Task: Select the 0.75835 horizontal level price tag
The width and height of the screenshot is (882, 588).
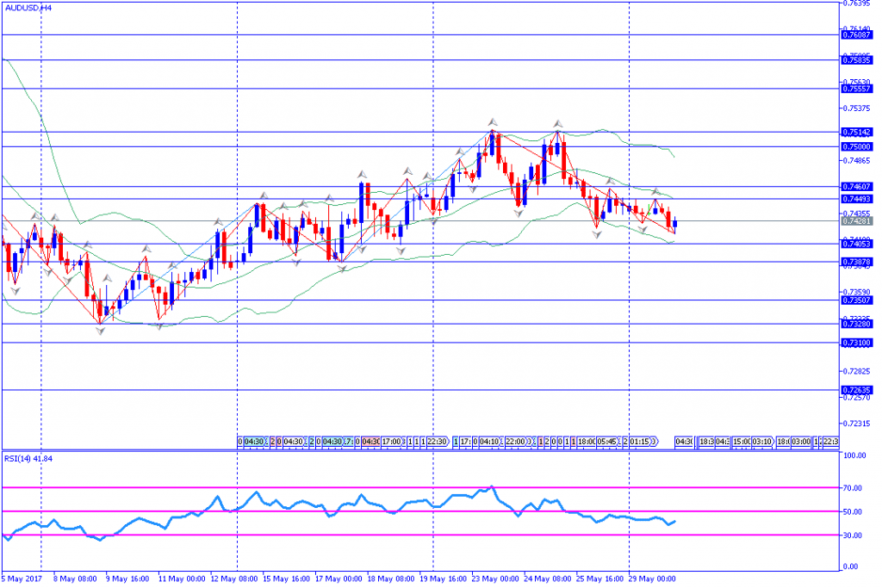Action: (857, 60)
